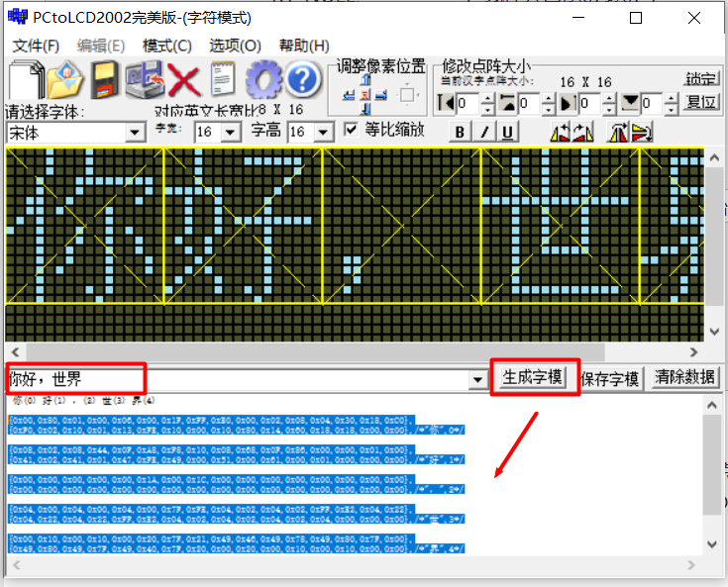Open the 帮助(H) menu

coord(304,46)
